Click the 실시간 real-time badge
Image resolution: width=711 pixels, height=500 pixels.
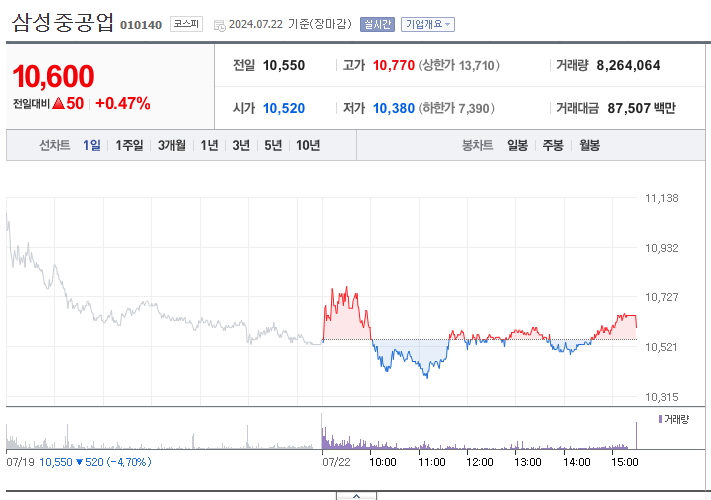click(x=377, y=24)
